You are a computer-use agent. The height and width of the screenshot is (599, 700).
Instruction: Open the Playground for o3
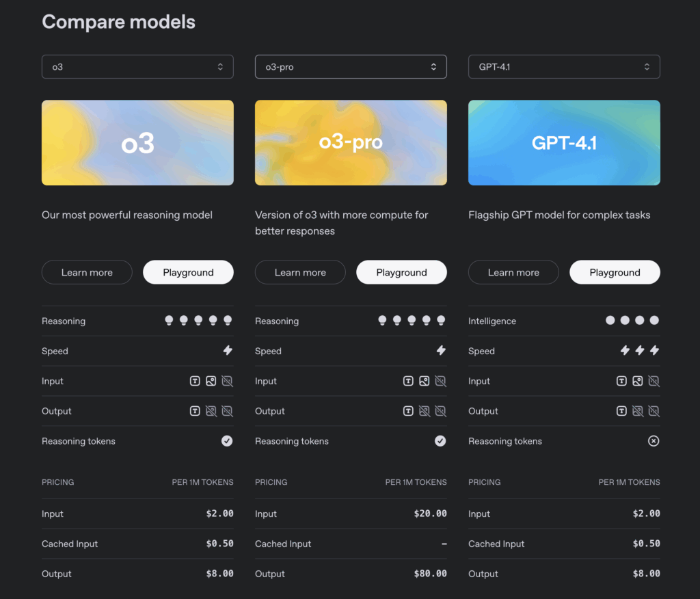pos(189,272)
